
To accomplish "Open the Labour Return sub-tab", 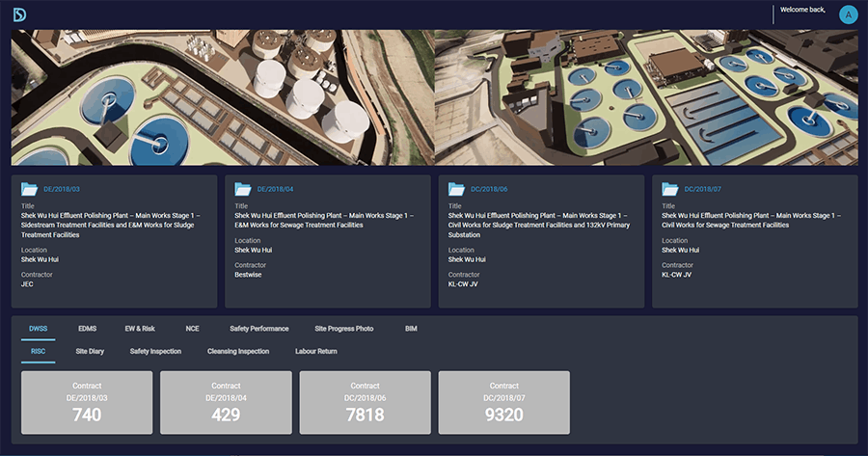I will pyautogui.click(x=315, y=352).
